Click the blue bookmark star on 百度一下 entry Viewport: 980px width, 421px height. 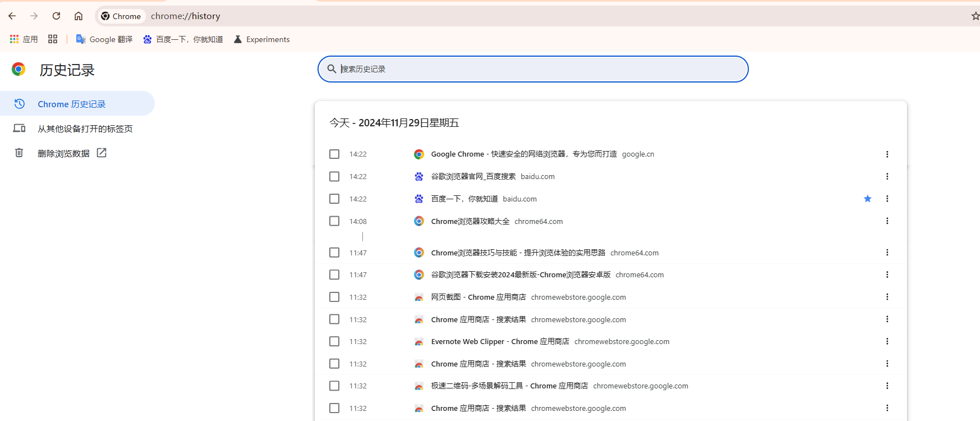(868, 199)
